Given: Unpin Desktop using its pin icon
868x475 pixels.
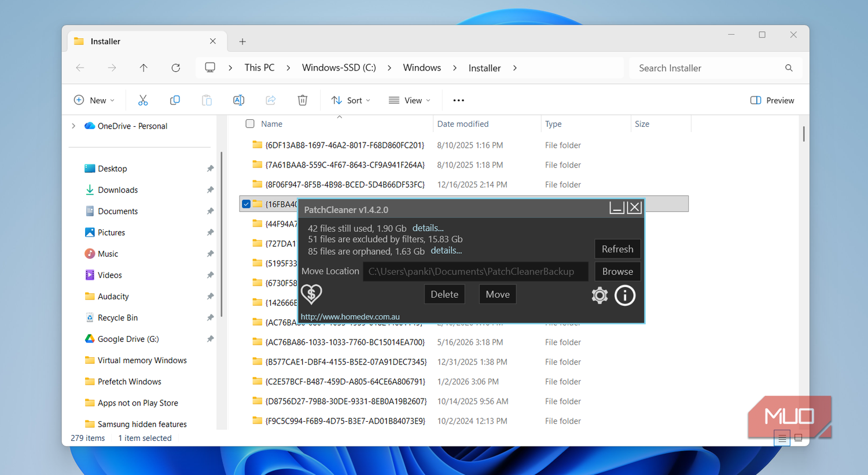Looking at the screenshot, I should coord(210,169).
